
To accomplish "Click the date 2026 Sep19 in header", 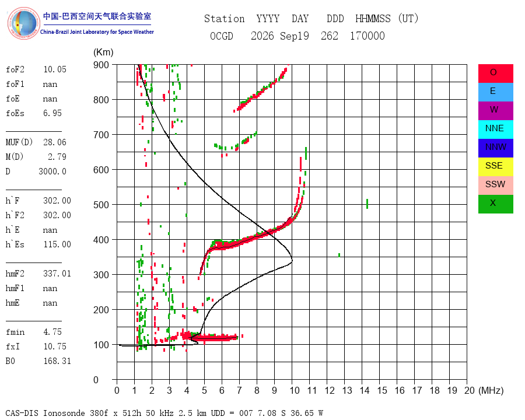I will pos(280,36).
